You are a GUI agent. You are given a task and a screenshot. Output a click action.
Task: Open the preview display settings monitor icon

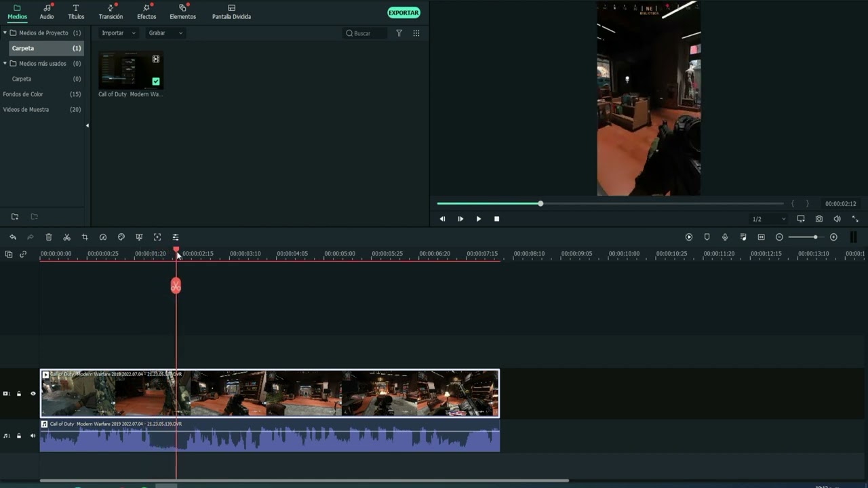click(x=801, y=219)
